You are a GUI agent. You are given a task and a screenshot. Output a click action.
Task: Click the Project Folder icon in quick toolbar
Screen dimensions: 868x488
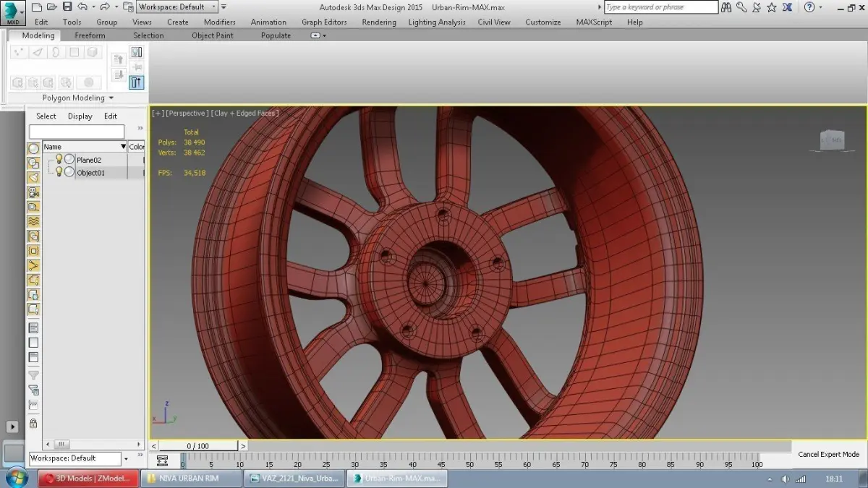pyautogui.click(x=128, y=7)
